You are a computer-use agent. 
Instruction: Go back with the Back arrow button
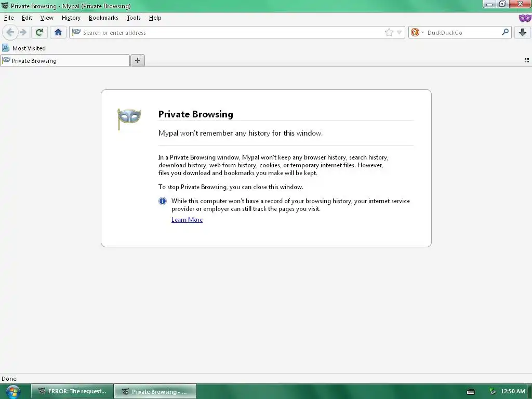tap(10, 33)
